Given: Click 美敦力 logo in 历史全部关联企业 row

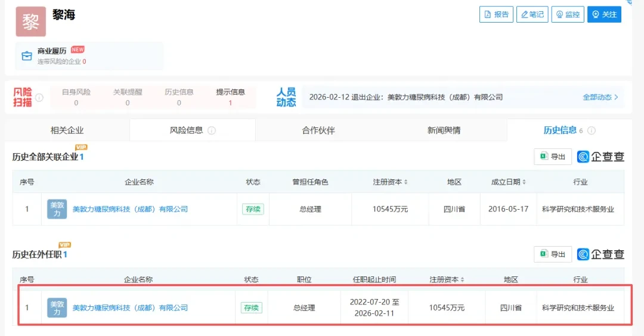Looking at the screenshot, I should [x=57, y=209].
